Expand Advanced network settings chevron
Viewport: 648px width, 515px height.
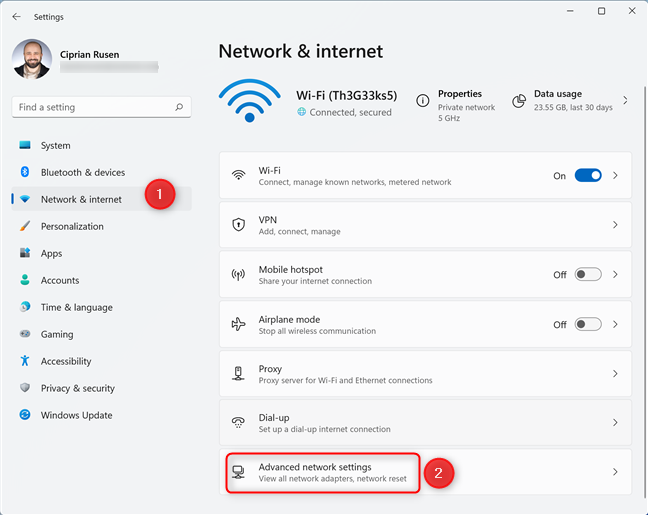(615, 472)
